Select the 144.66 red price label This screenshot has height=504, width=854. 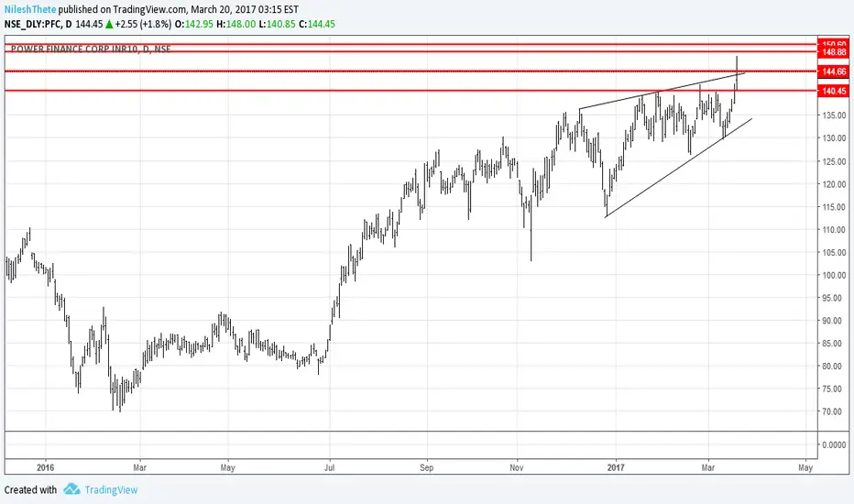point(834,71)
